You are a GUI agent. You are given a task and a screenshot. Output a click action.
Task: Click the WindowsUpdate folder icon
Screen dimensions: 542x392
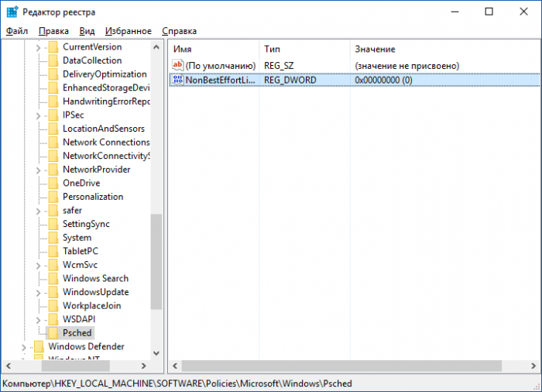pyautogui.click(x=53, y=292)
